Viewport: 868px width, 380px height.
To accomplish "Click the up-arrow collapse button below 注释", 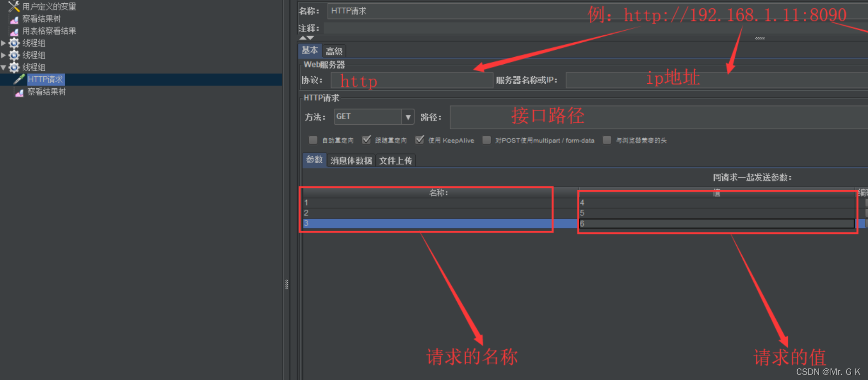I will tap(303, 38).
